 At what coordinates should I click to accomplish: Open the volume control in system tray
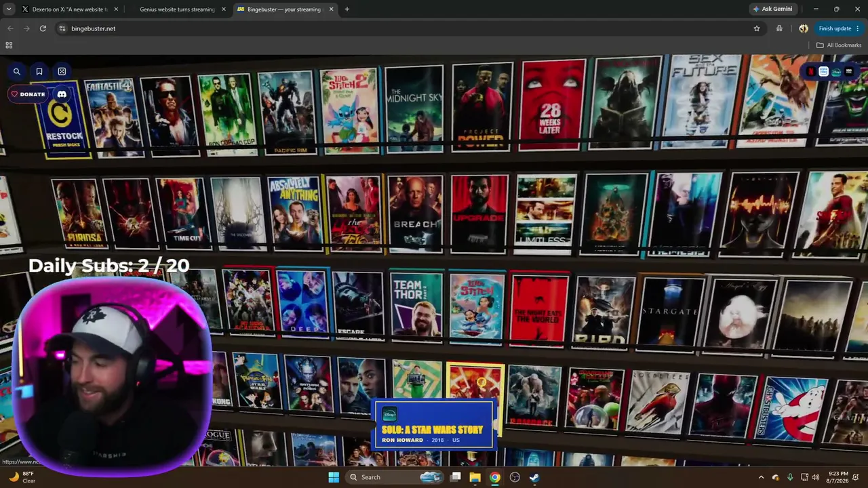click(x=815, y=477)
